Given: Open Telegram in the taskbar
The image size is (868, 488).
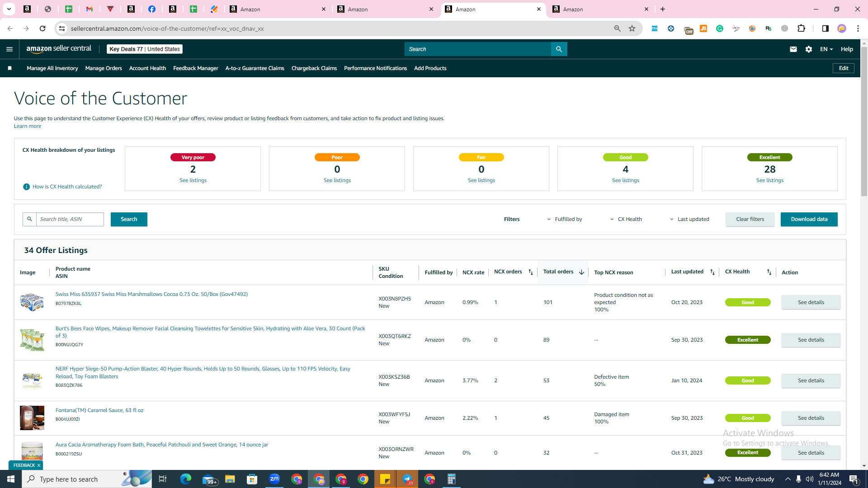Looking at the screenshot, I should point(407,479).
